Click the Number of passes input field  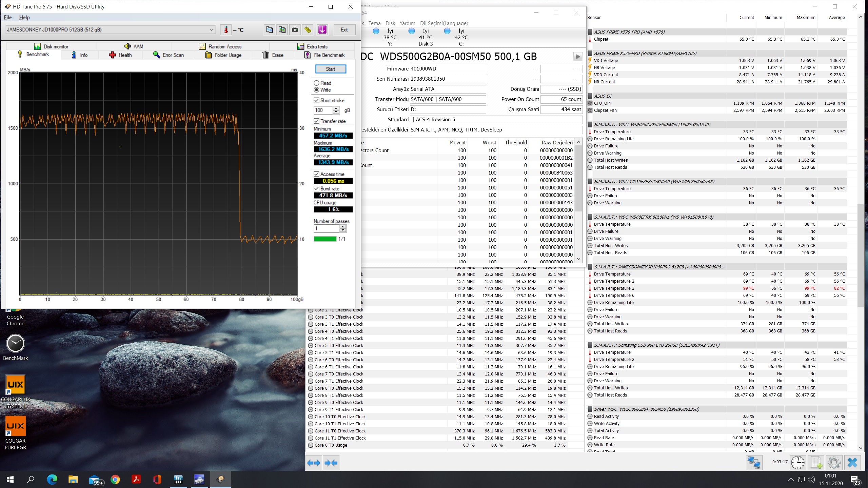point(327,228)
